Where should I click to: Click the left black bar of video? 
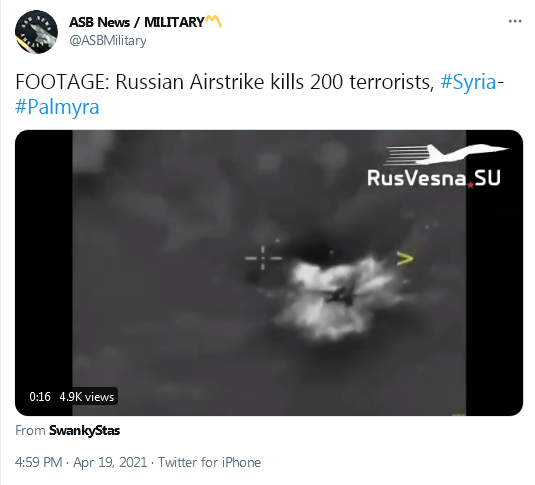click(x=44, y=273)
